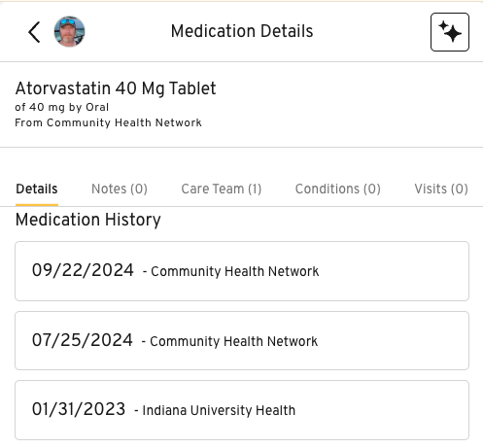Click the 'of 40 mg by Oral' text

pos(62,107)
